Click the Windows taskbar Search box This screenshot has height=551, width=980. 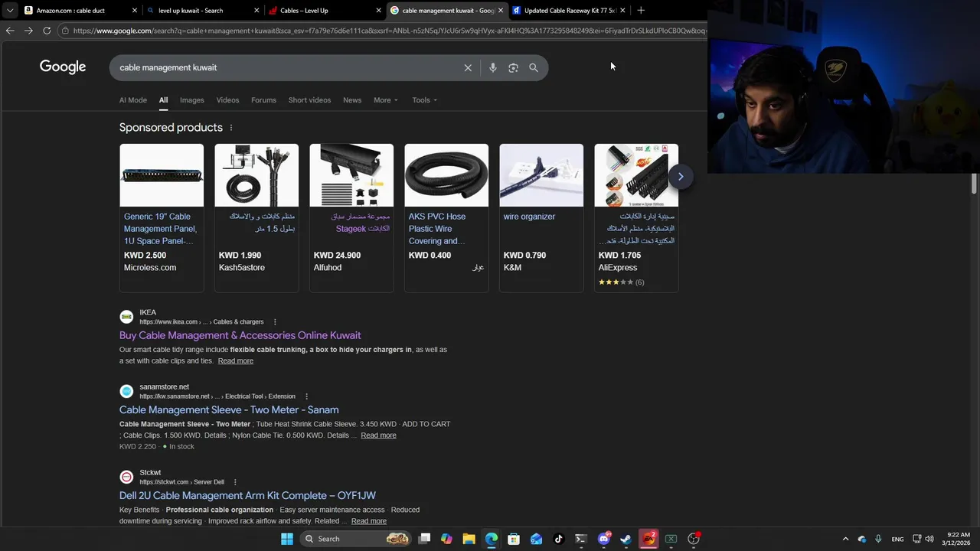click(x=355, y=539)
